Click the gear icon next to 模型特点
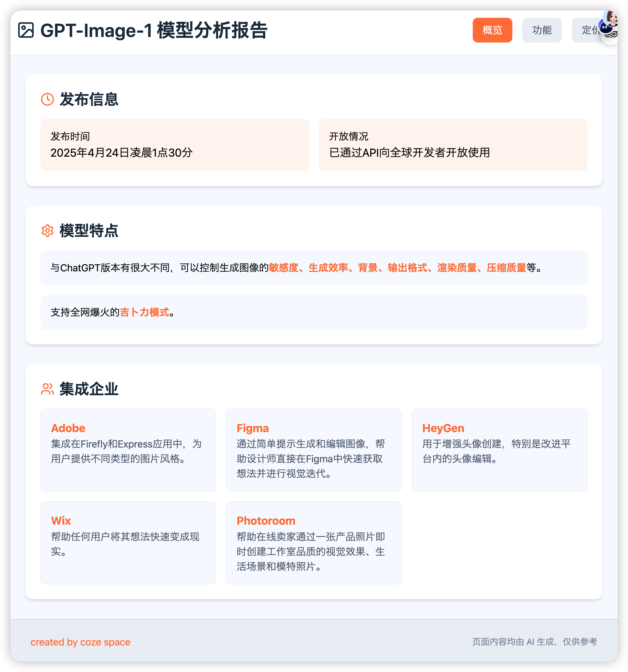Image resolution: width=628 pixels, height=672 pixels. [47, 231]
